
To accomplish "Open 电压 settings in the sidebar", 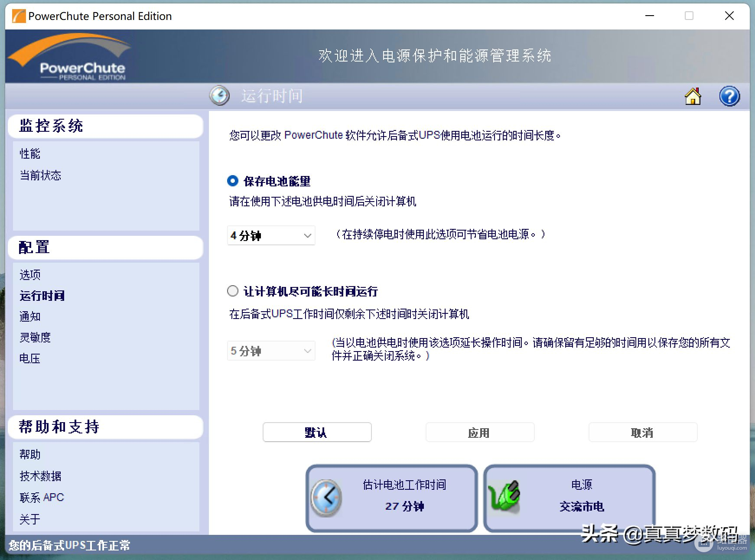I will [30, 358].
